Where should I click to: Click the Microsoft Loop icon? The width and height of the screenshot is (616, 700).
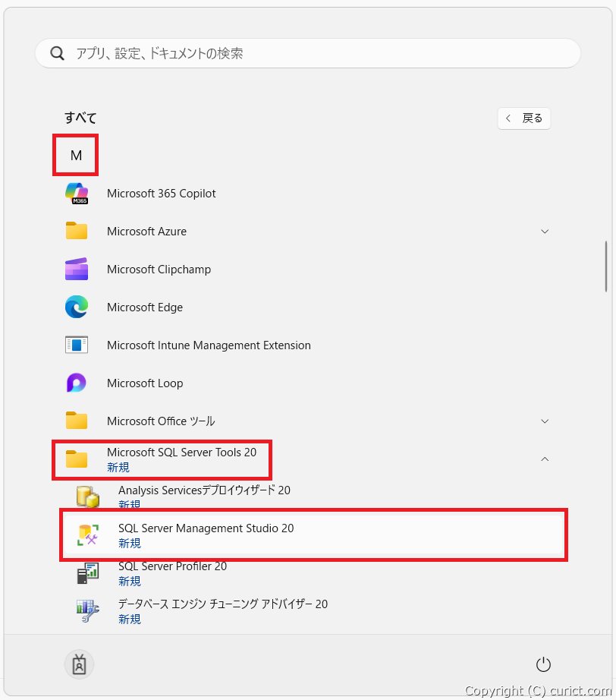click(x=77, y=383)
